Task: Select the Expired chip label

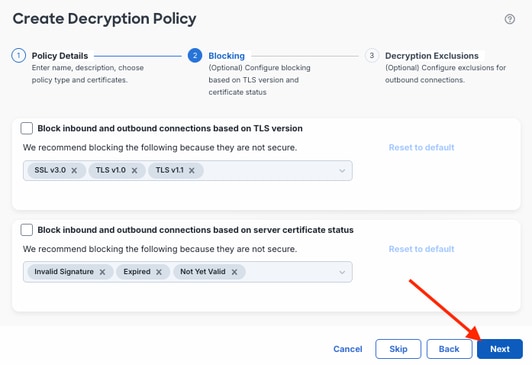Action: pyautogui.click(x=137, y=271)
